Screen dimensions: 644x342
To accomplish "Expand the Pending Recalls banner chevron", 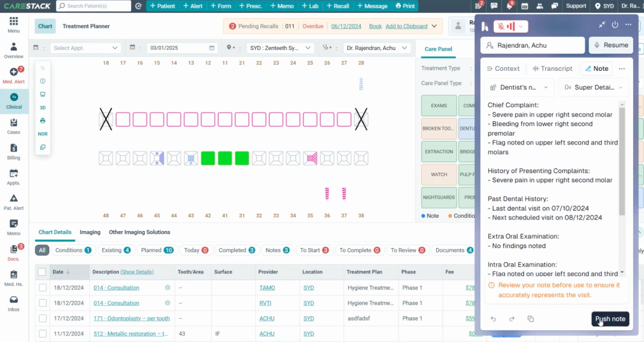I will click(x=435, y=26).
